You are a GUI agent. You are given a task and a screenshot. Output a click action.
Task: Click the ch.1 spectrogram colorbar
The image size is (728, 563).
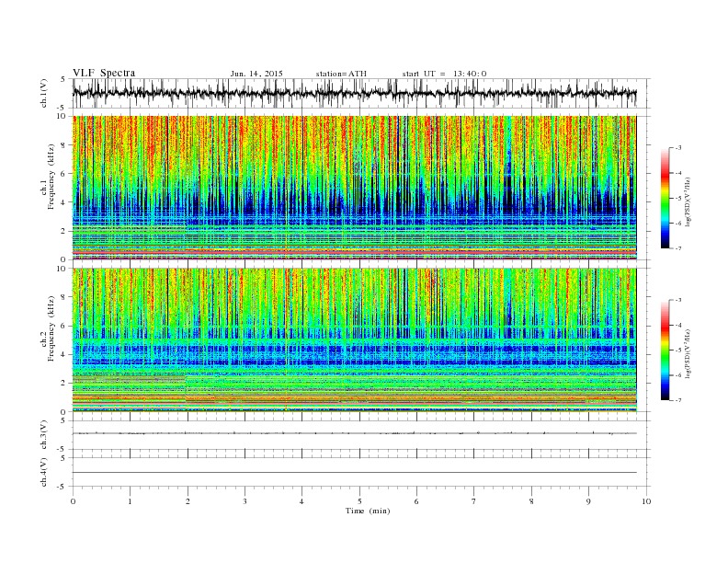click(665, 198)
